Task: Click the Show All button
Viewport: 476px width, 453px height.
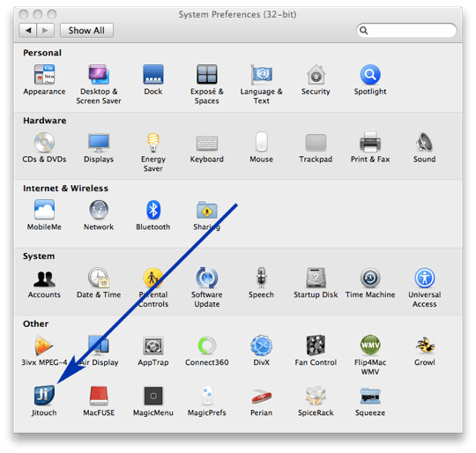Action: click(x=86, y=30)
